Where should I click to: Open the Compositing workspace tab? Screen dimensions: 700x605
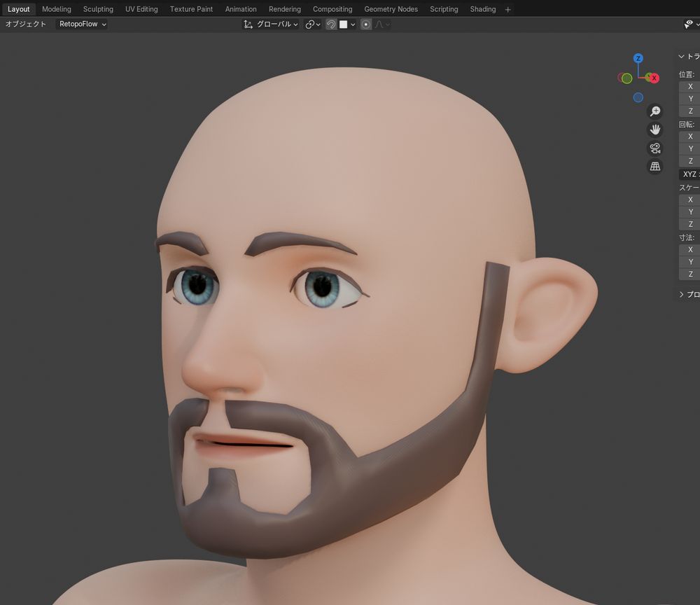coord(332,9)
